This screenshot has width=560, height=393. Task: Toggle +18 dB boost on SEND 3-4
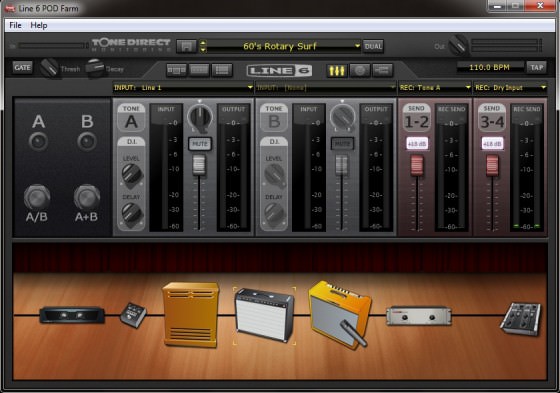point(492,144)
